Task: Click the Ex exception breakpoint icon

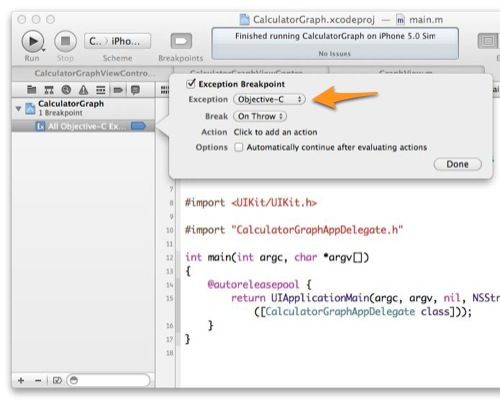Action: click(x=40, y=126)
